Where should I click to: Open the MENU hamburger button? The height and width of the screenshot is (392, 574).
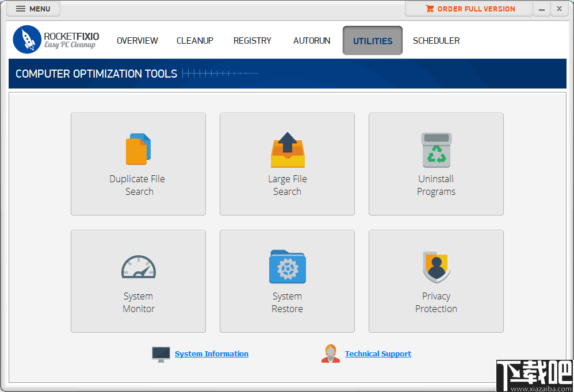click(33, 9)
